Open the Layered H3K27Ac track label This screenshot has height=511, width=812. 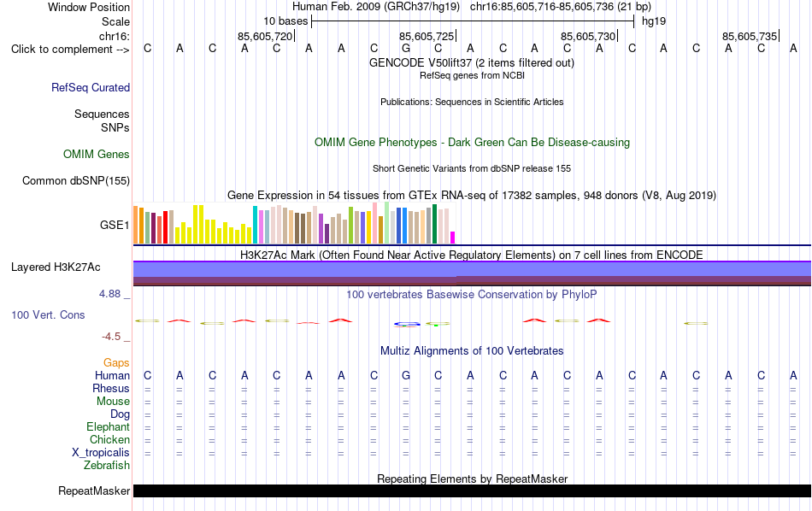pyautogui.click(x=56, y=267)
